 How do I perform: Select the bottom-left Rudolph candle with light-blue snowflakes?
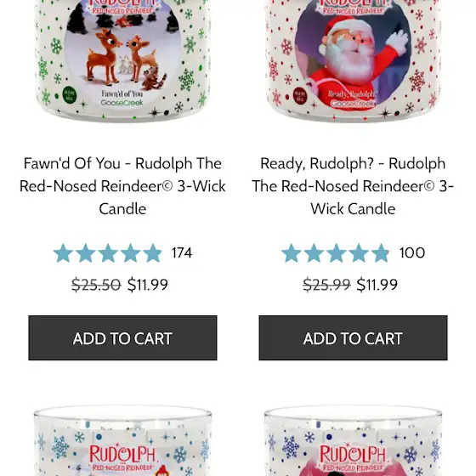[x=122, y=440]
